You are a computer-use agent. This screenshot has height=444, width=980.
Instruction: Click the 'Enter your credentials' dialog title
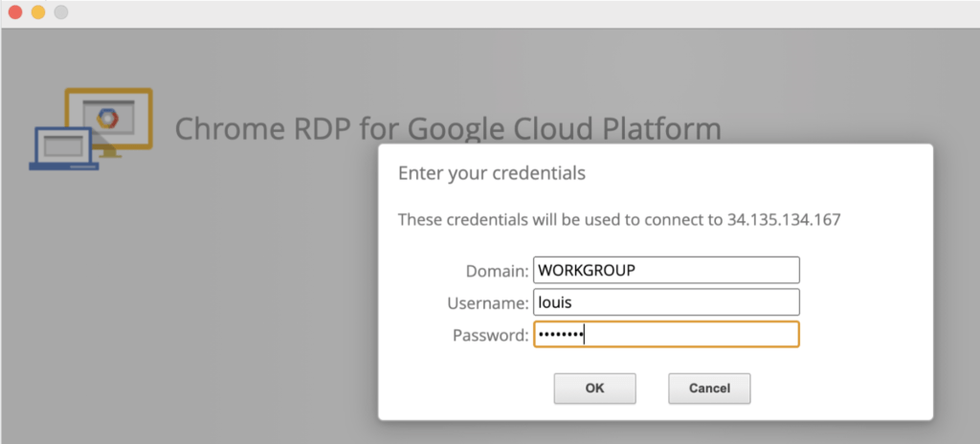click(491, 173)
